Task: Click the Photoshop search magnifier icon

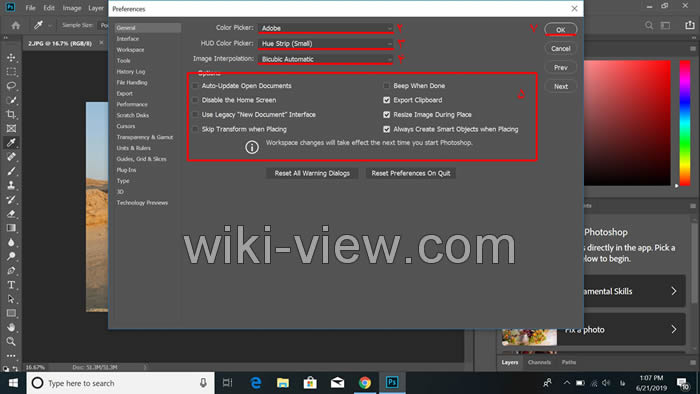Action: pyautogui.click(x=649, y=25)
